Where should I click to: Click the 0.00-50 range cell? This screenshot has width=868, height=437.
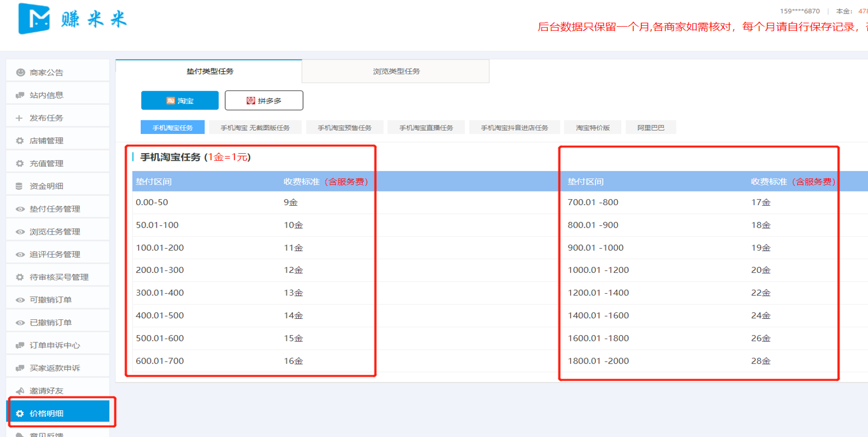click(x=152, y=202)
